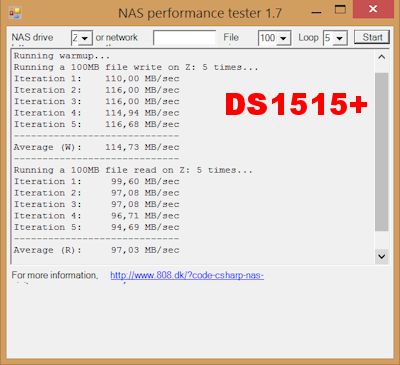Screen dimensions: 400x365
Task: Click the read Iteration 1 value "99,60 MB/sec"
Action: 145,182
